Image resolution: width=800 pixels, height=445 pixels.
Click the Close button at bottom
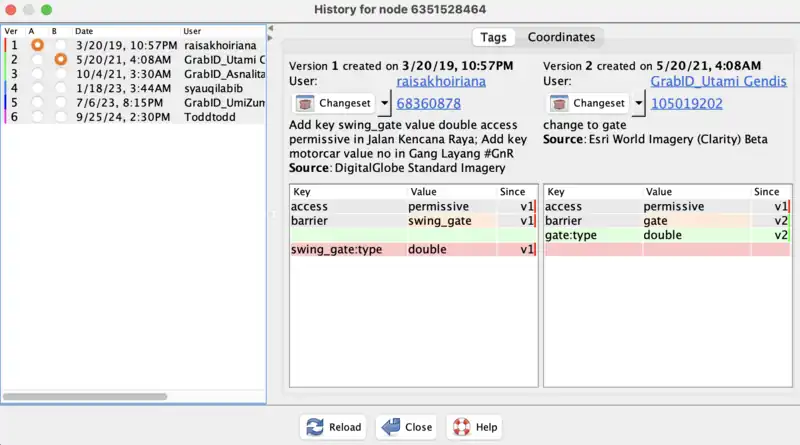pos(406,427)
